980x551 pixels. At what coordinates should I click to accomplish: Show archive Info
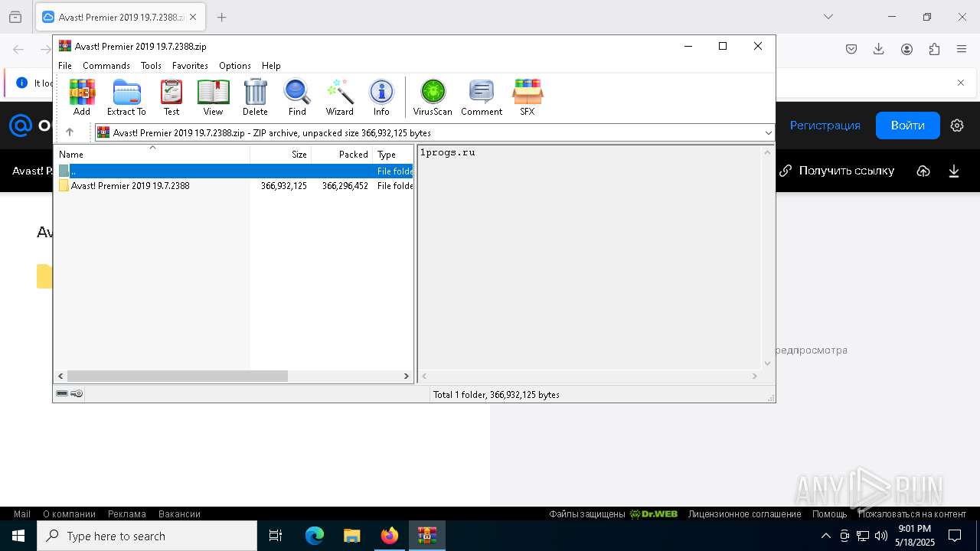click(381, 97)
